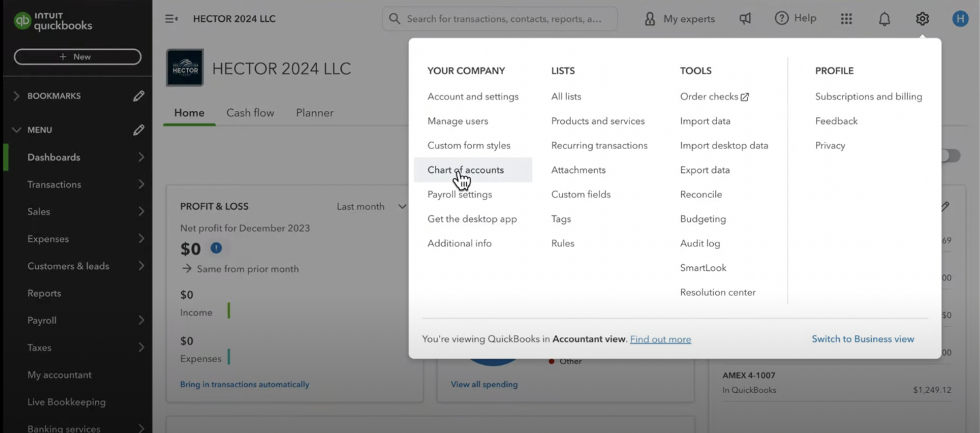This screenshot has width=980, height=433.
Task: Open the Last month period dropdown
Action: 372,206
